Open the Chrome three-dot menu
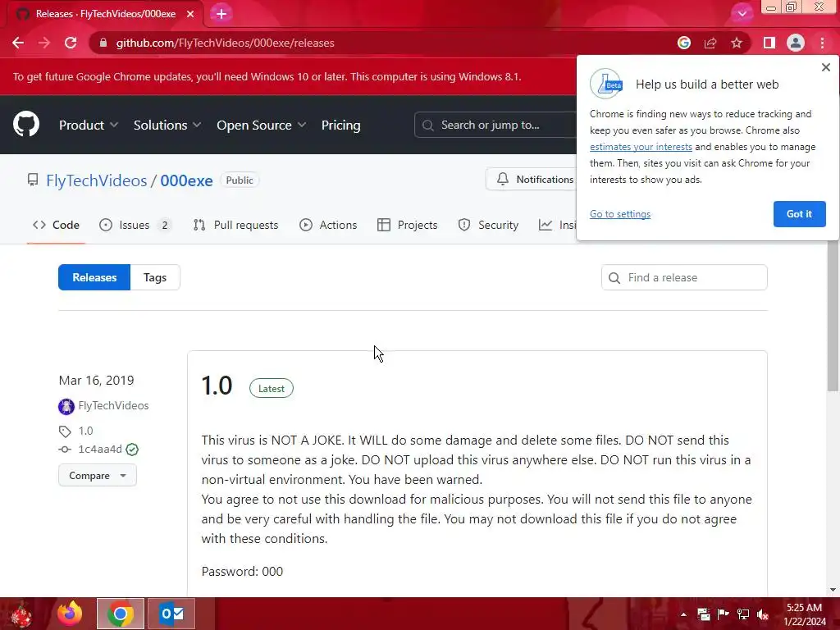 coord(822,43)
